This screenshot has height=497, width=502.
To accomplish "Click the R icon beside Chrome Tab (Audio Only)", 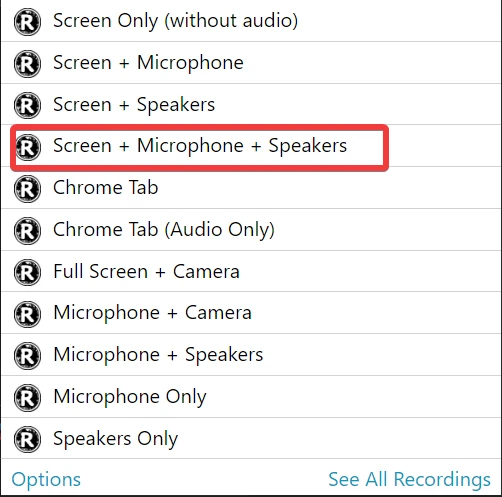I will click(x=27, y=231).
